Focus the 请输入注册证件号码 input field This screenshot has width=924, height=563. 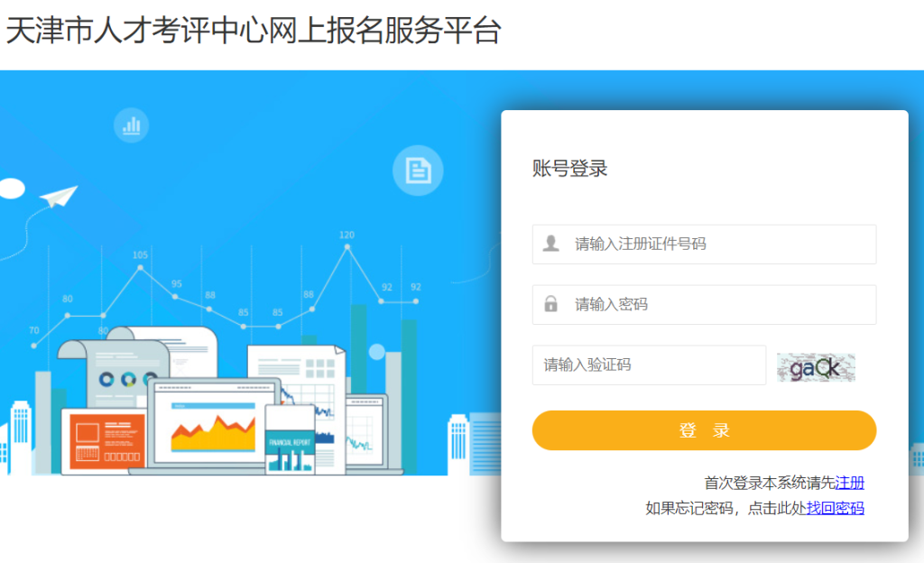point(704,244)
